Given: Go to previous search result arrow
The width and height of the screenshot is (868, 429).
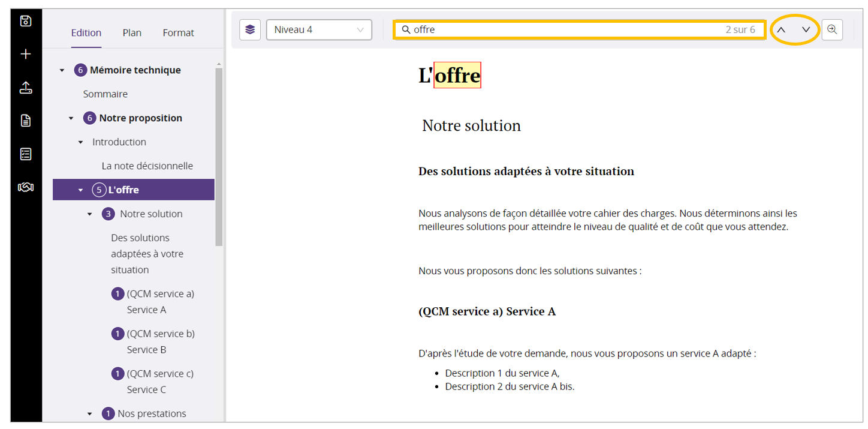Looking at the screenshot, I should pos(781,30).
